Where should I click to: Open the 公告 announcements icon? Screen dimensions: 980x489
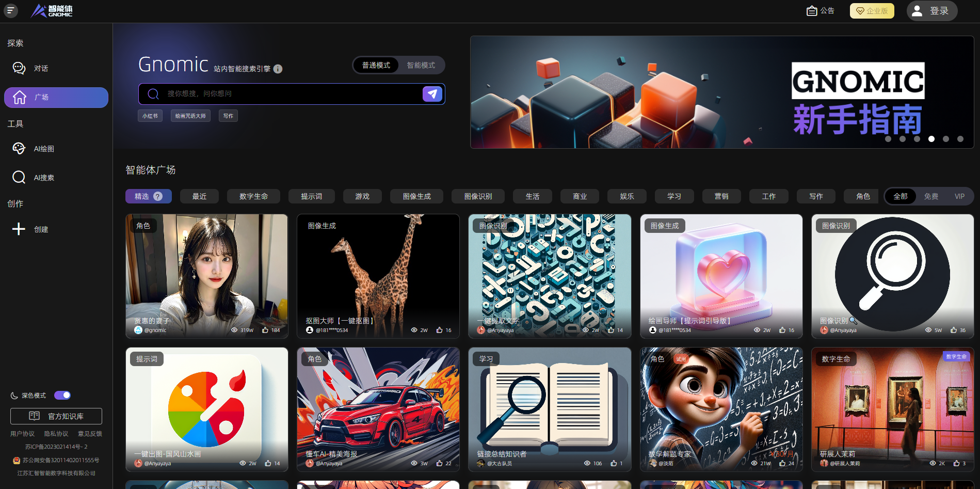pos(812,11)
